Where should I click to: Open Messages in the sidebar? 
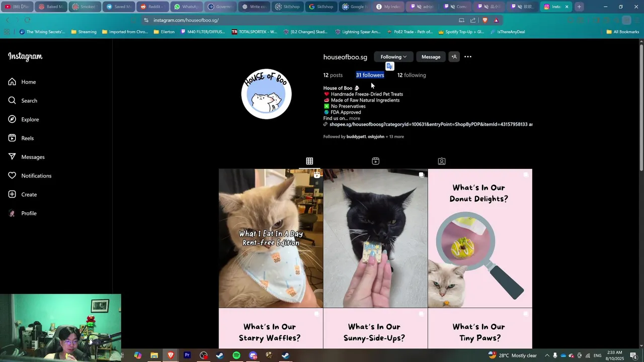click(x=27, y=157)
